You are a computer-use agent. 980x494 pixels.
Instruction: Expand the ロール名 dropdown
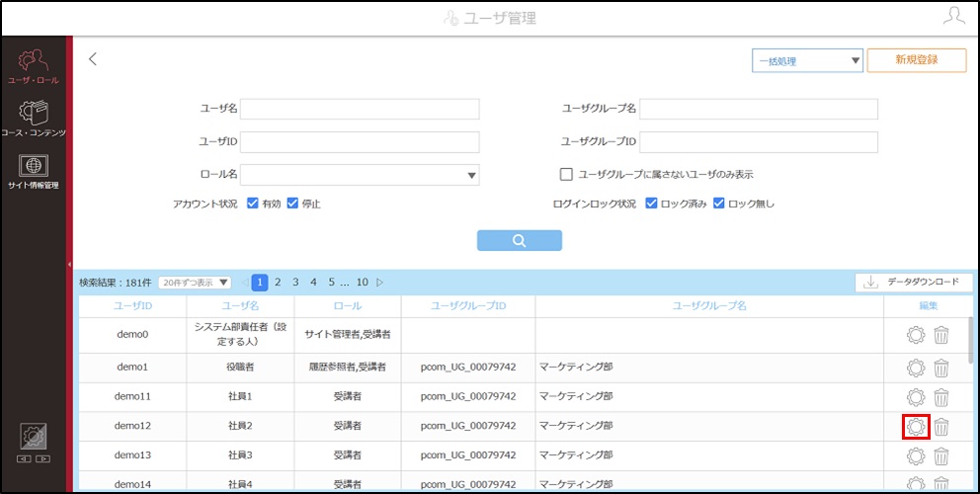(360, 175)
